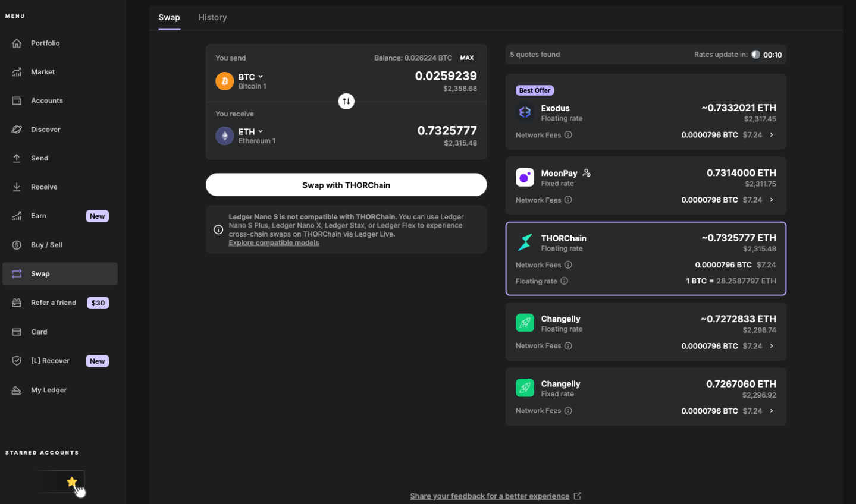The image size is (856, 504).
Task: Click the Bitcoin coin icon
Action: tap(224, 81)
